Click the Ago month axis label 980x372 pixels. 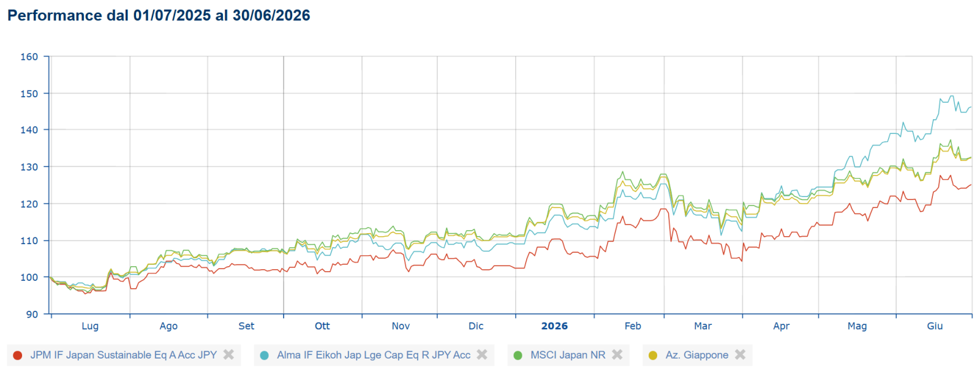tap(168, 326)
